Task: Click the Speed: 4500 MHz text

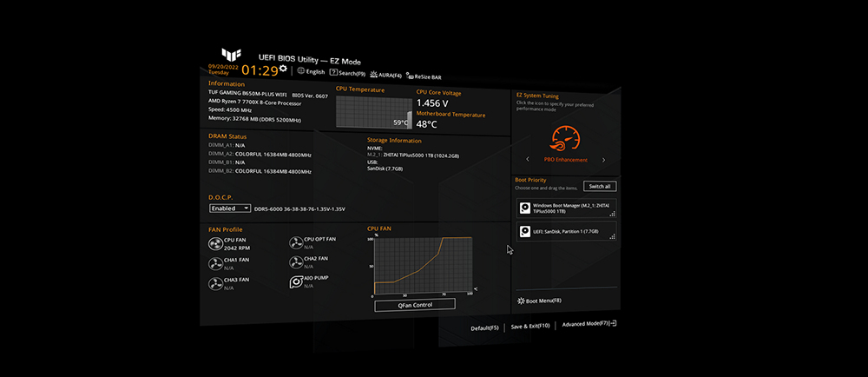Action: click(232, 109)
